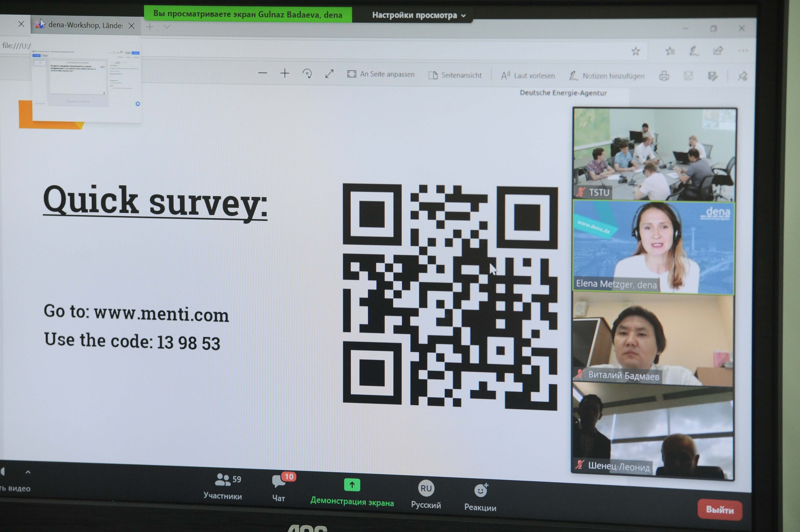
Task: Zoom out with the minus icon
Action: tap(262, 73)
